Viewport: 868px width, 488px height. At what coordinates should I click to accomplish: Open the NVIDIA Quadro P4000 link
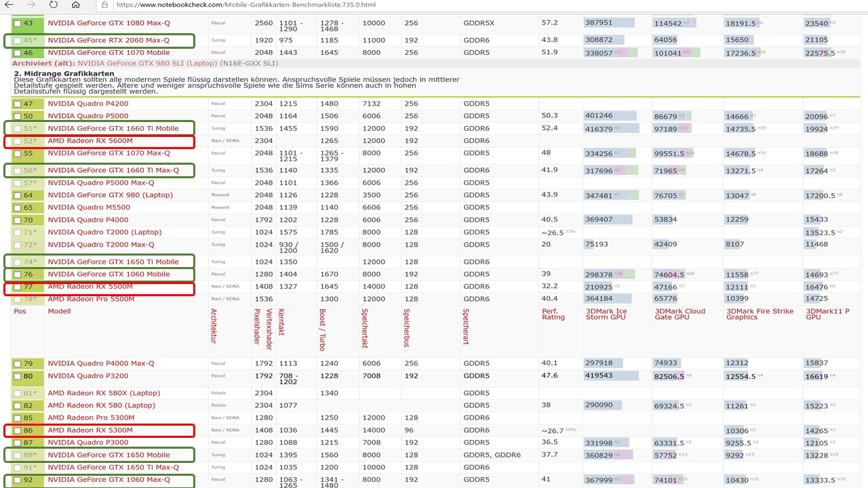(88, 220)
